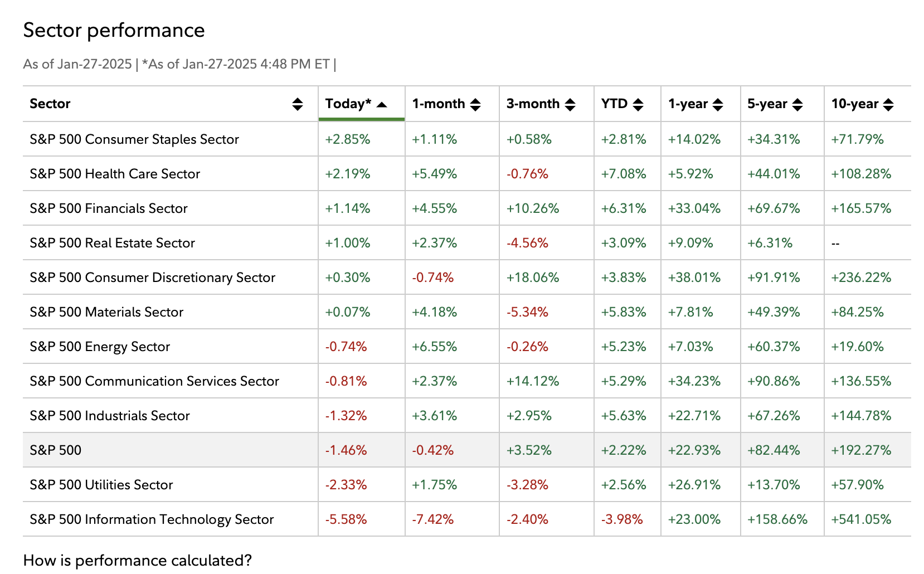
Task: Click the highlighted S&P 500 index row
Action: (x=56, y=450)
